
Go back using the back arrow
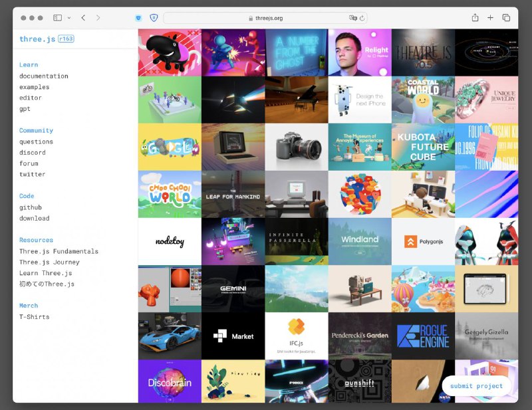pyautogui.click(x=84, y=18)
